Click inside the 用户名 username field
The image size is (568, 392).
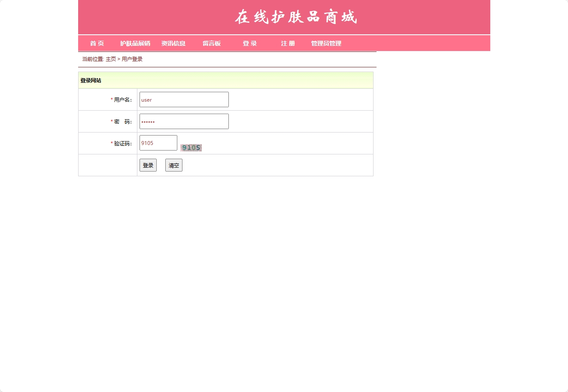click(x=183, y=100)
